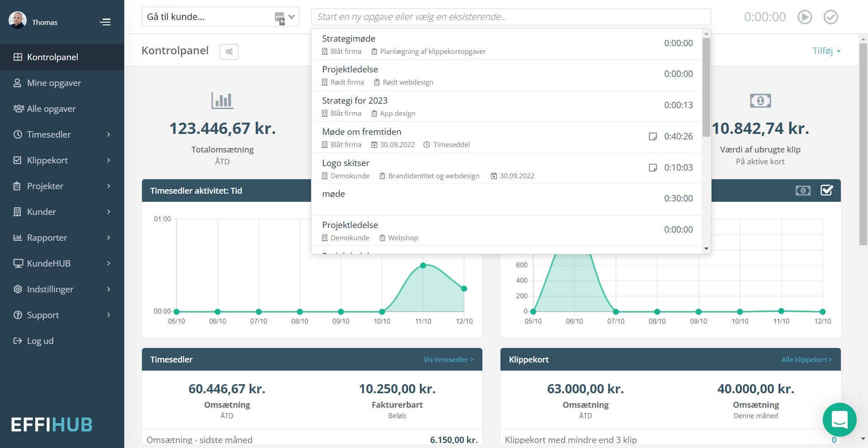Viewport: 868px width, 448px height.
Task: Expand the Timesedler sidebar menu
Action: [x=62, y=134]
